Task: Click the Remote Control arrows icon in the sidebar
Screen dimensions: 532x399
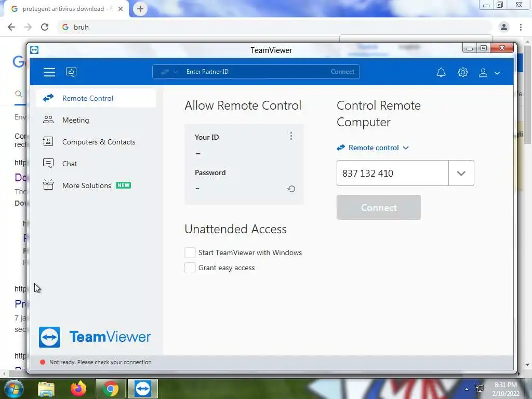Action: tap(48, 98)
